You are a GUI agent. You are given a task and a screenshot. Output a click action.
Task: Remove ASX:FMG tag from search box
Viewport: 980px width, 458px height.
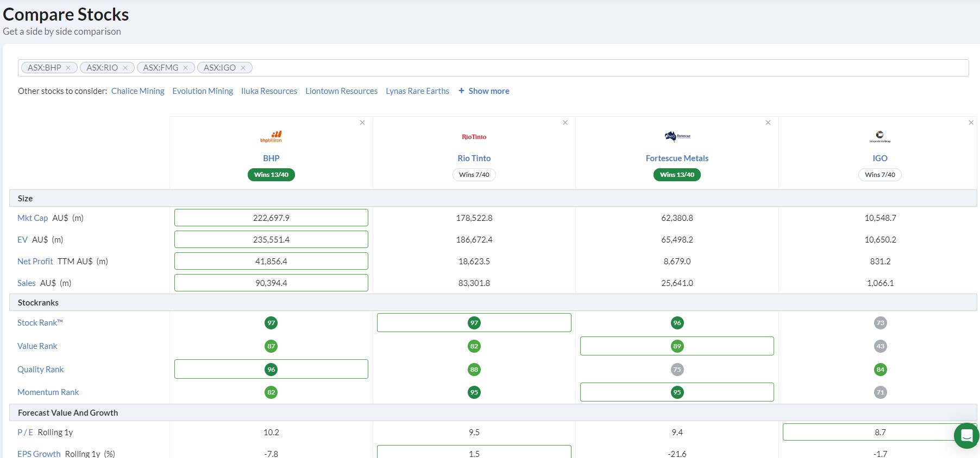[186, 68]
